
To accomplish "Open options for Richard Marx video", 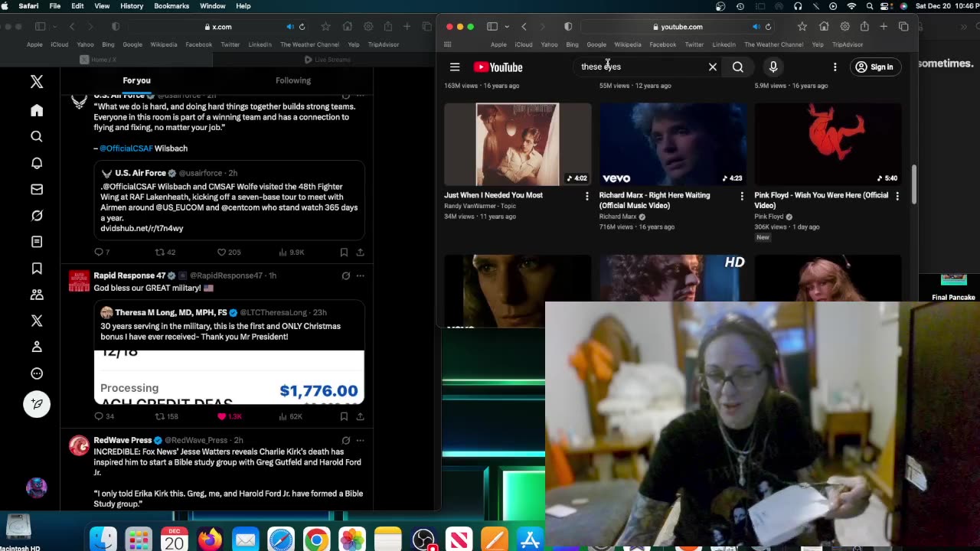I will 742,197.
